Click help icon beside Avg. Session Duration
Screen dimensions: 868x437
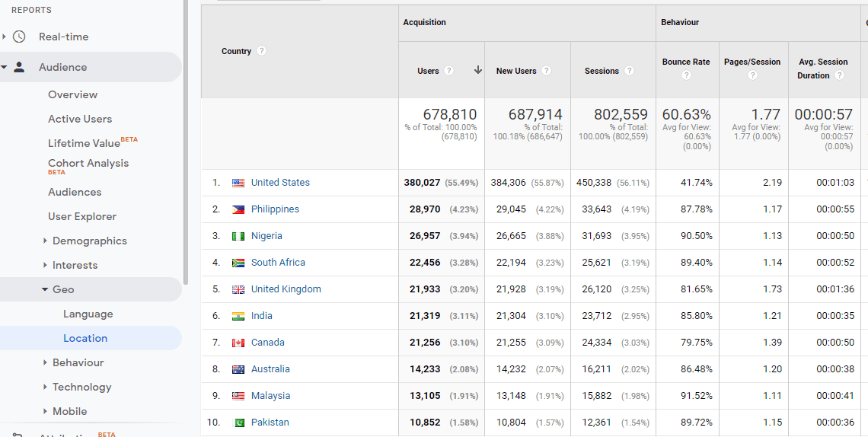click(839, 75)
